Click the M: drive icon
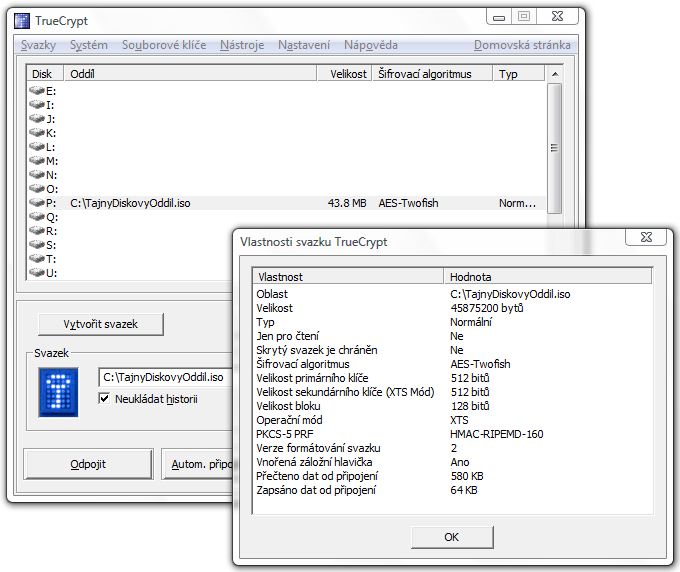The height and width of the screenshot is (572, 680). (37, 160)
